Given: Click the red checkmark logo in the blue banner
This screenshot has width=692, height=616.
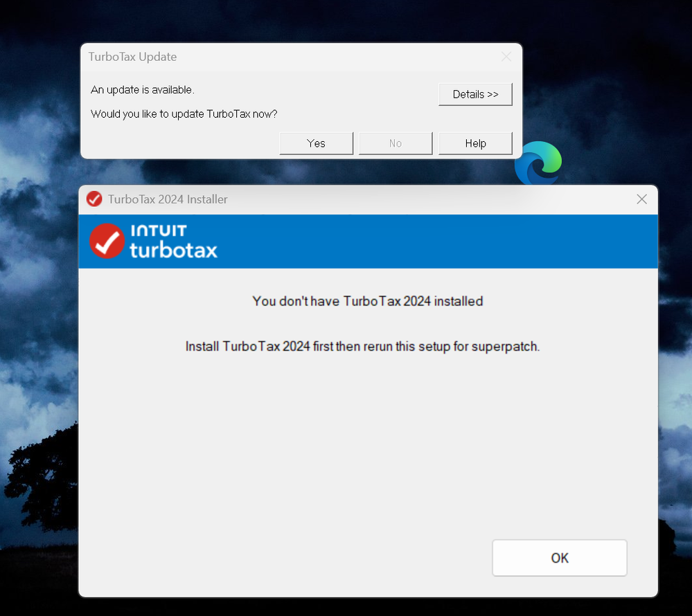Looking at the screenshot, I should coord(107,241).
